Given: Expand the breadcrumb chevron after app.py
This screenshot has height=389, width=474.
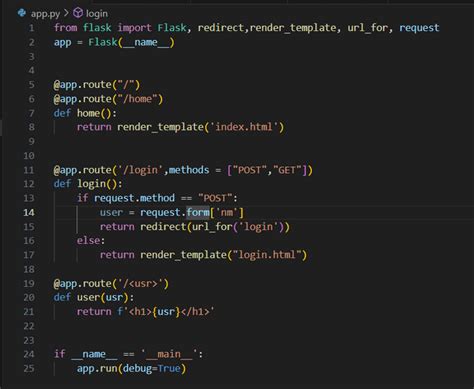Looking at the screenshot, I should 66,13.
